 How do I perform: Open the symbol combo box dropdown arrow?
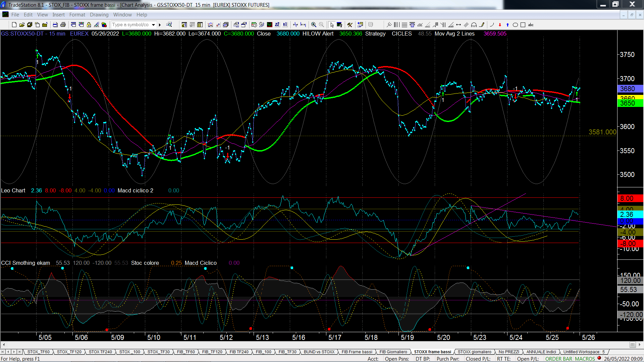(153, 25)
